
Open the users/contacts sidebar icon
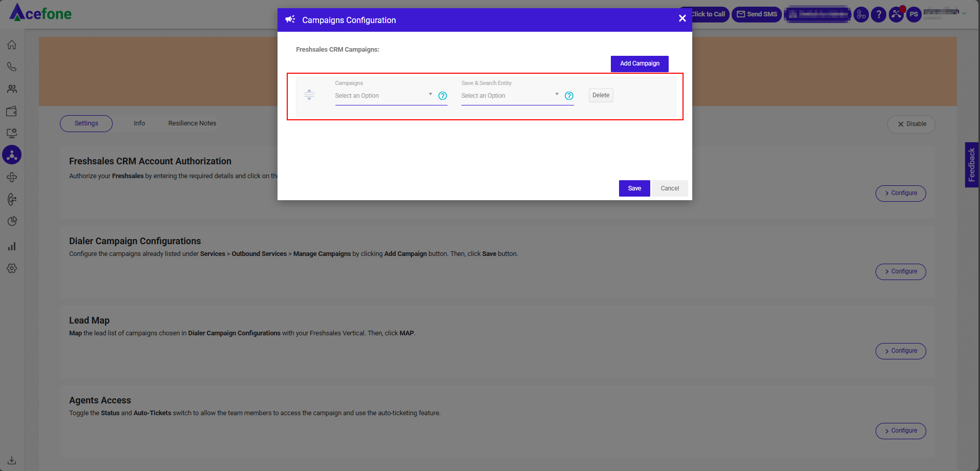[x=12, y=89]
